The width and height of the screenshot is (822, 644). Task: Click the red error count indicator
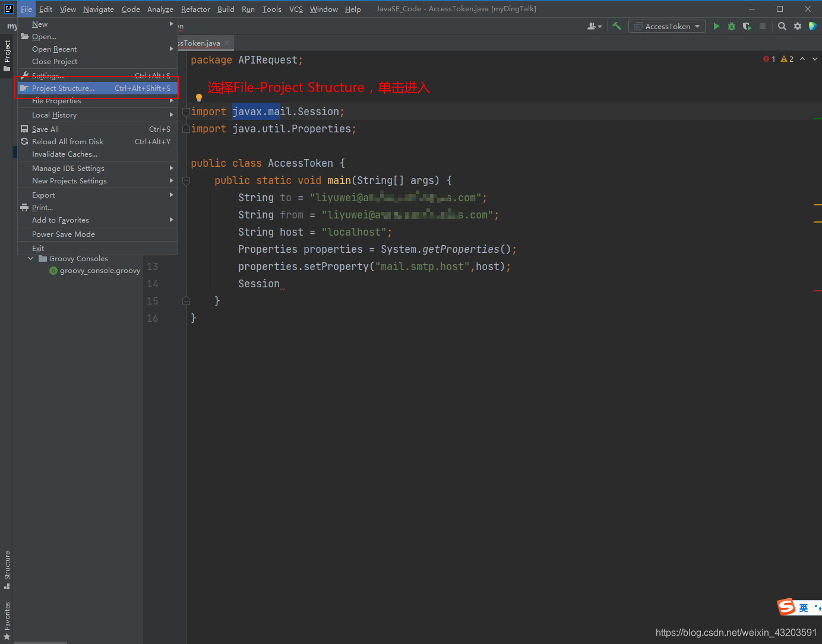pos(769,59)
